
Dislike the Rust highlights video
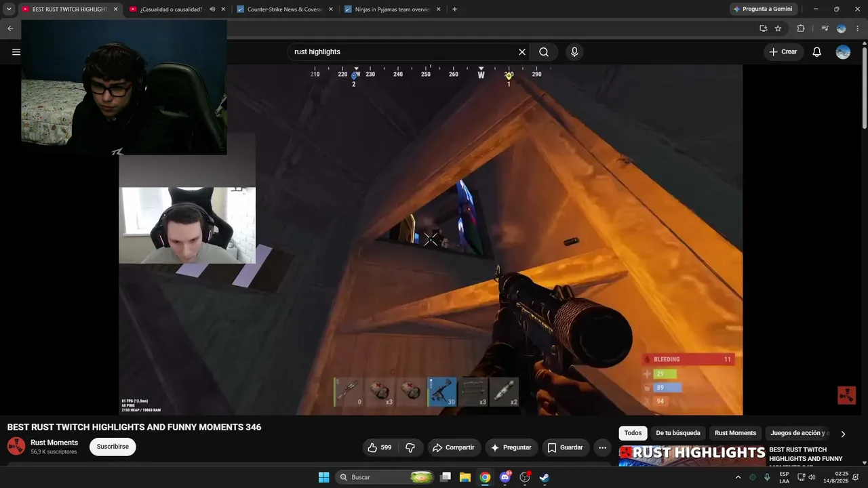(410, 447)
